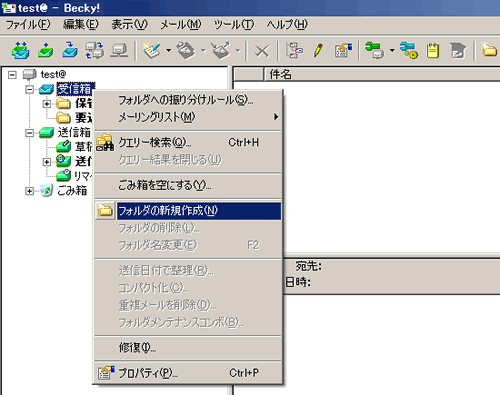Image resolution: width=500 pixels, height=395 pixels.
Task: Choose フォルダへの振り分けルール(S) menu item
Action: point(188,100)
